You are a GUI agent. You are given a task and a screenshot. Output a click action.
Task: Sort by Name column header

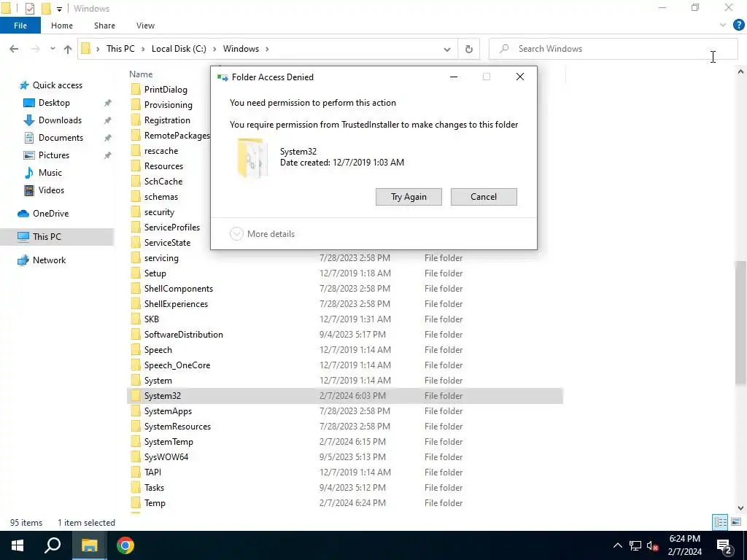click(141, 74)
